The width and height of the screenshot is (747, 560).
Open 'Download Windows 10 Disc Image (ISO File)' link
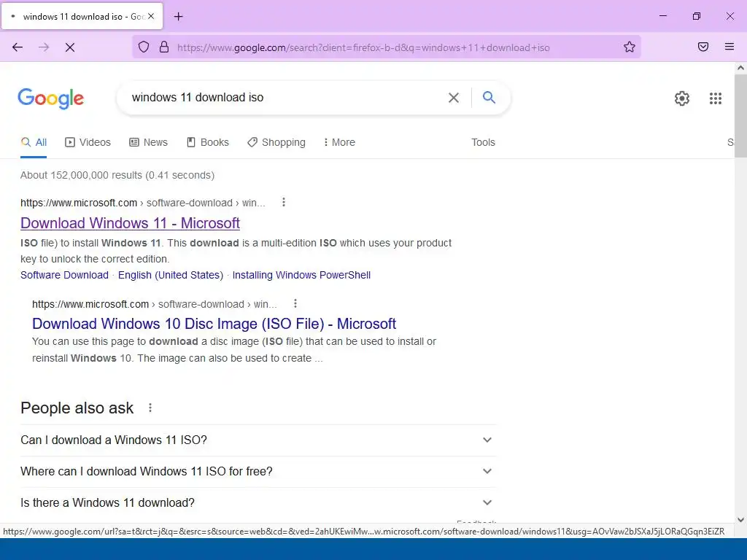[x=214, y=324]
